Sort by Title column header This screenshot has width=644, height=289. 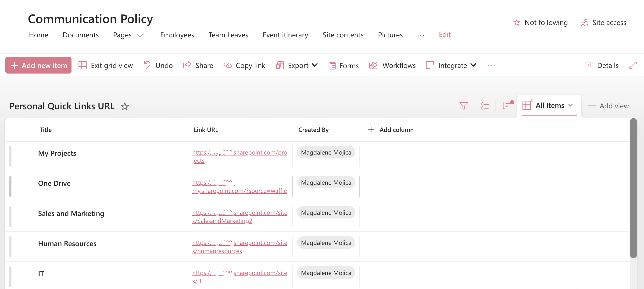coord(46,130)
